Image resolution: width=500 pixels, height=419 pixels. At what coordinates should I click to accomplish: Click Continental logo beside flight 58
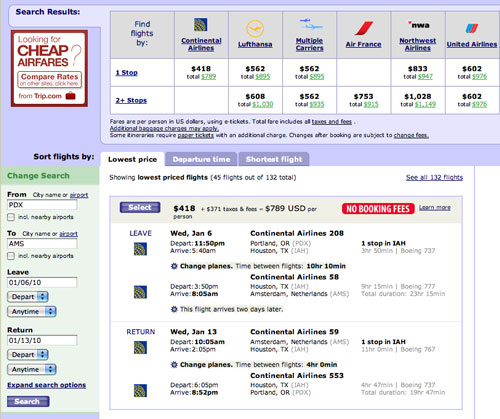pos(140,292)
